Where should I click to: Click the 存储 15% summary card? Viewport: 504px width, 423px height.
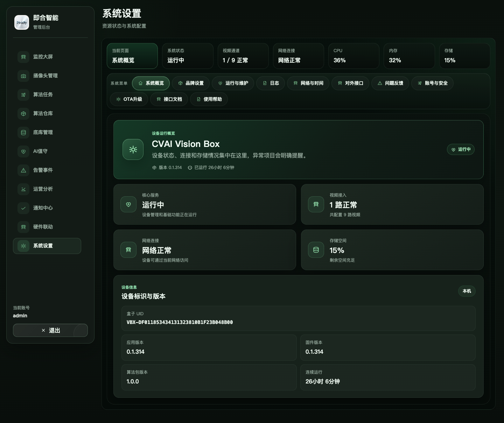pos(465,56)
